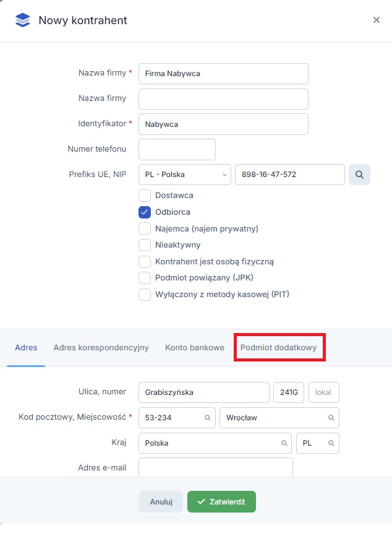Close the Nowy kontrahent dialog
This screenshot has height=554, width=392.
(x=376, y=20)
